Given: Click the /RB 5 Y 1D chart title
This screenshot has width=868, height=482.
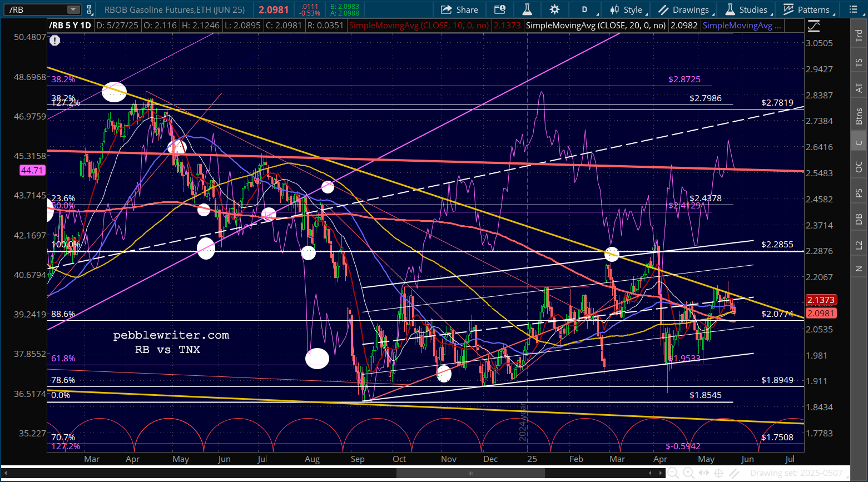Looking at the screenshot, I should point(70,26).
